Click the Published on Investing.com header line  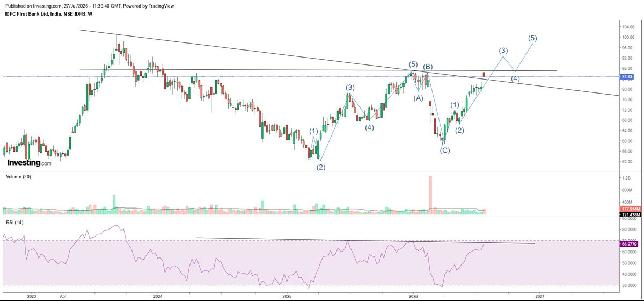(x=91, y=5)
